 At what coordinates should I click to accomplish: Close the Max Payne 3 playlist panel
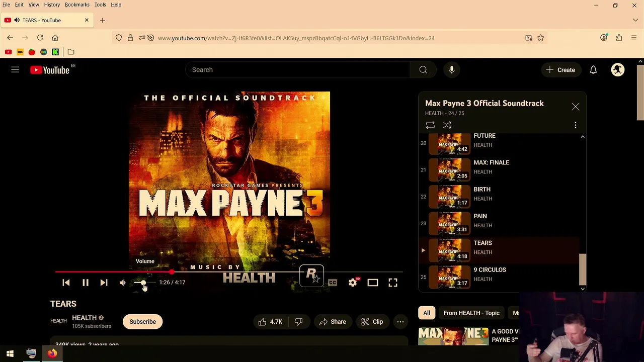pos(576,107)
